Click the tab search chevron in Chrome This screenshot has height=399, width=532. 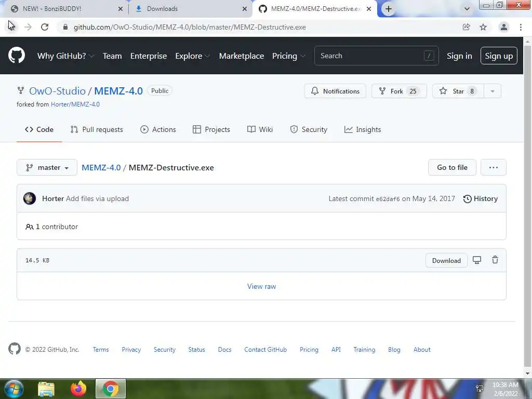[467, 9]
